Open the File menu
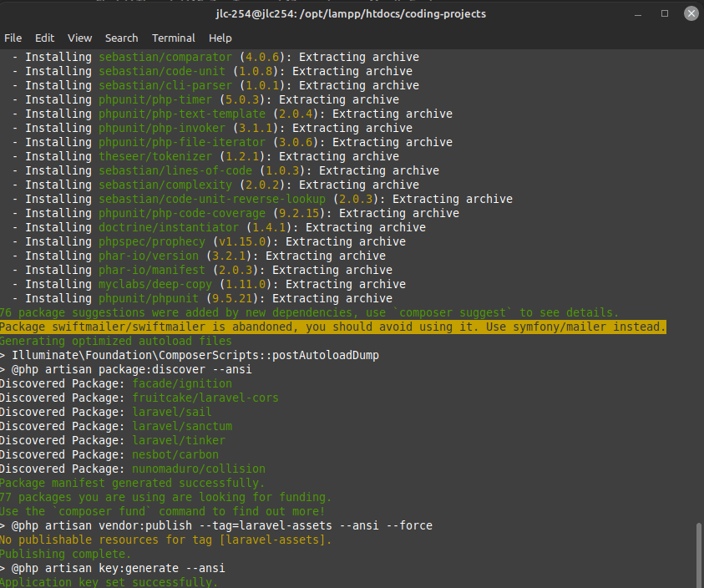This screenshot has height=588, width=704. click(13, 38)
